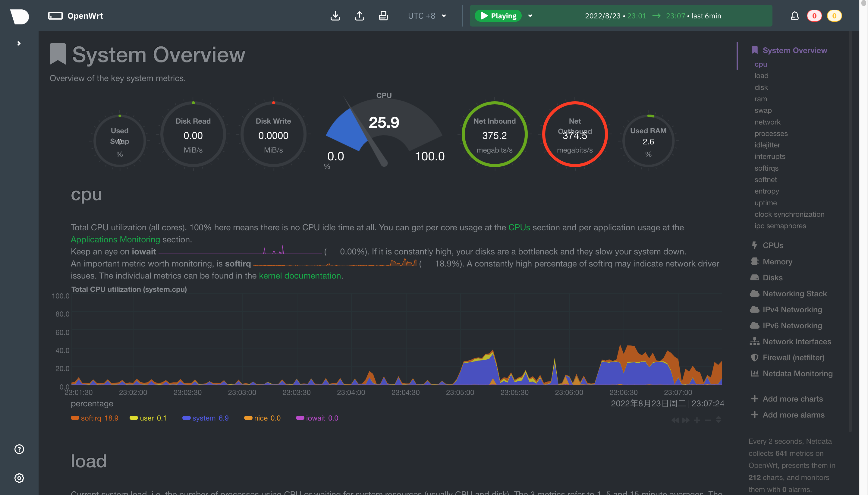Open the Applications Monitoring link

point(115,239)
